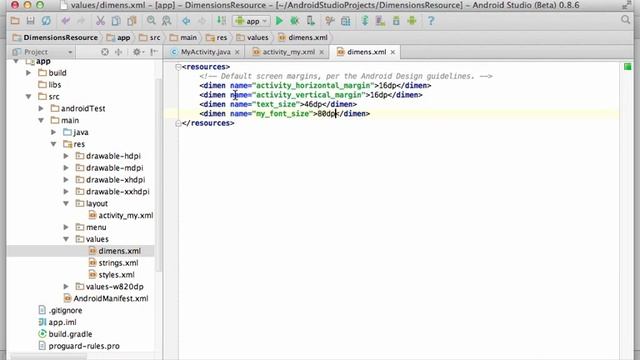Click the dimens.xml breadcrumb
Viewport: 640px width, 360px height.
303,38
